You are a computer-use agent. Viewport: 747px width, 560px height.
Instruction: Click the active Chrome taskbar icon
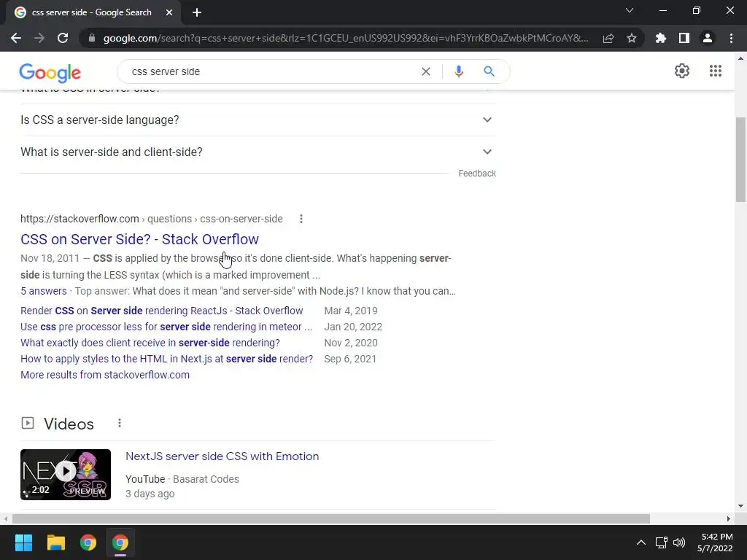tap(120, 542)
